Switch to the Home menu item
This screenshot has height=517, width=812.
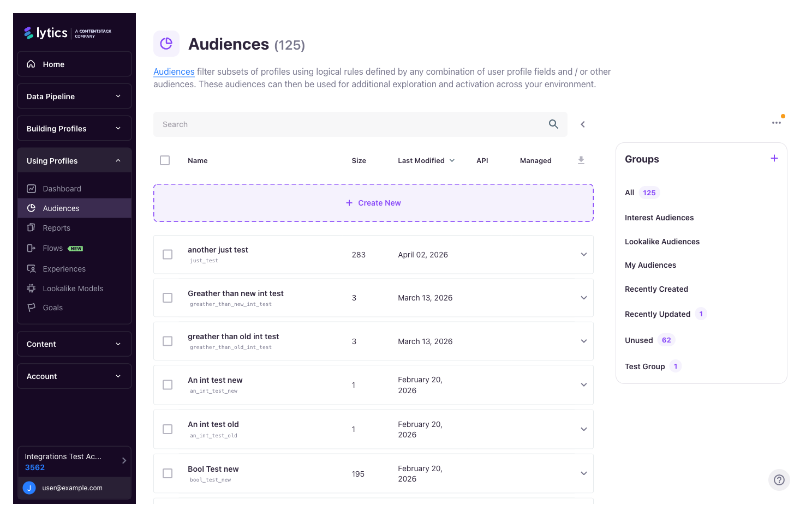(x=53, y=64)
